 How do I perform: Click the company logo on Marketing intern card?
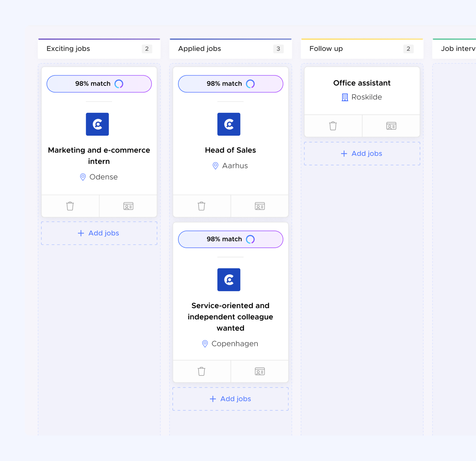click(97, 124)
